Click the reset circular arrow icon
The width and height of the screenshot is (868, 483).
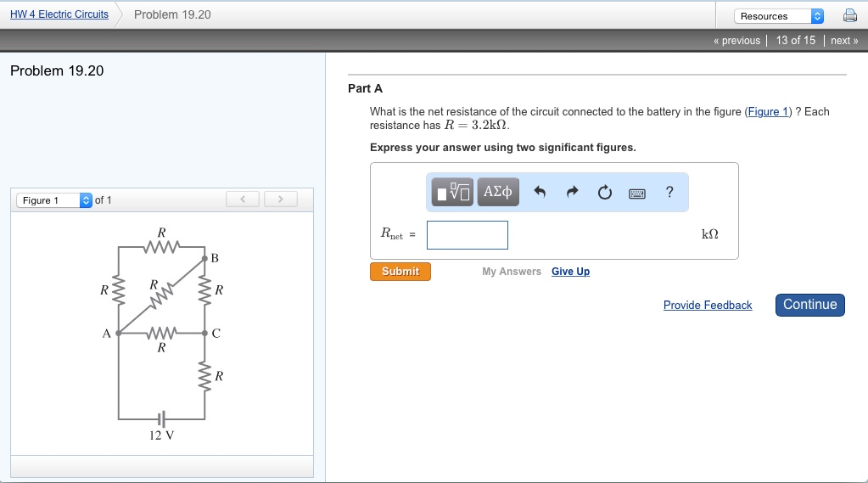click(x=604, y=192)
